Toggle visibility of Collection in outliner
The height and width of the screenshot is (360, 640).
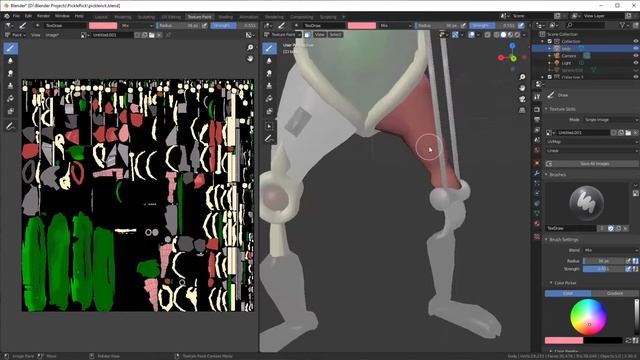tap(636, 41)
